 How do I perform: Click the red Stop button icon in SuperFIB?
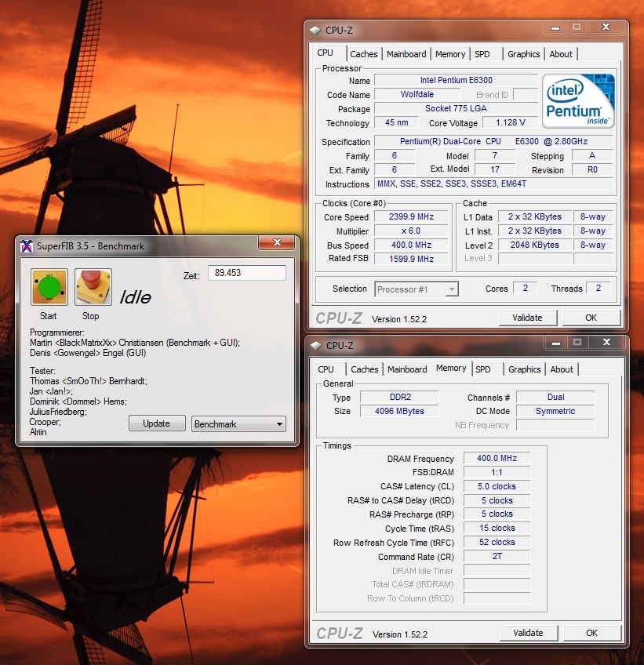pos(93,287)
